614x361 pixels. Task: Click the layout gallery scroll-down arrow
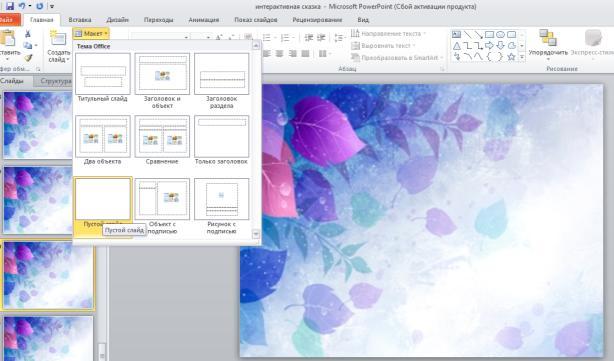coord(256,234)
